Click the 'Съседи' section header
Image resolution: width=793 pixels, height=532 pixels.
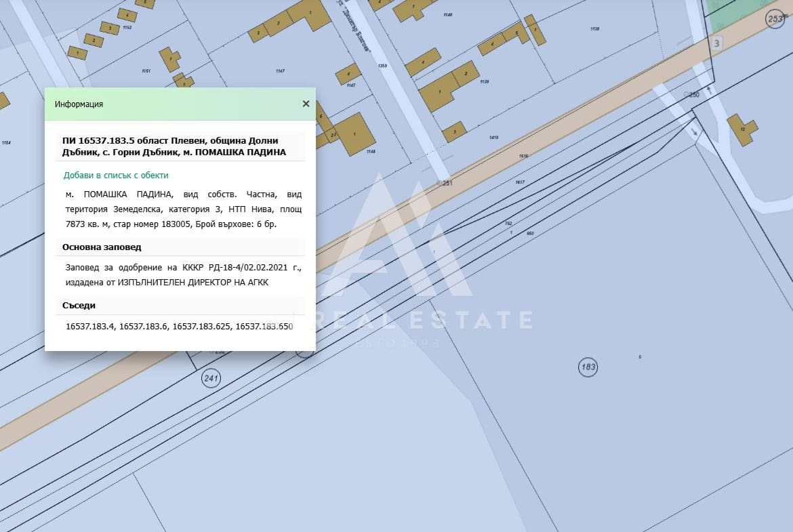coord(79,306)
